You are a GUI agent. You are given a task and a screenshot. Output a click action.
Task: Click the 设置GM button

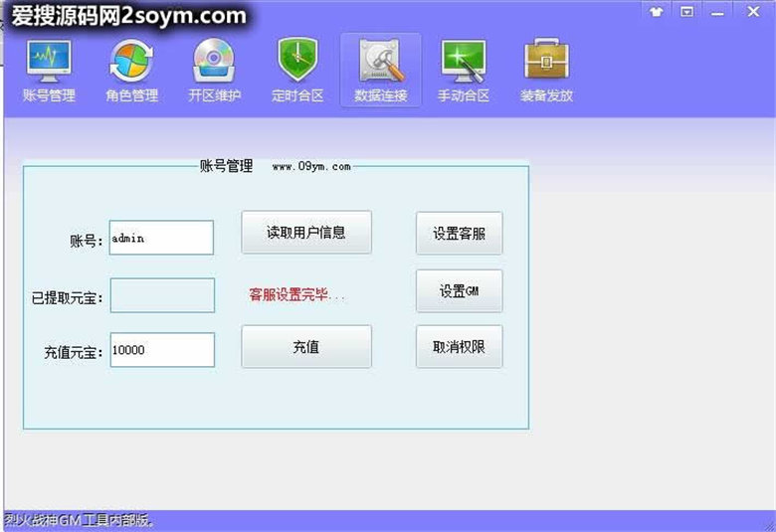tap(460, 291)
